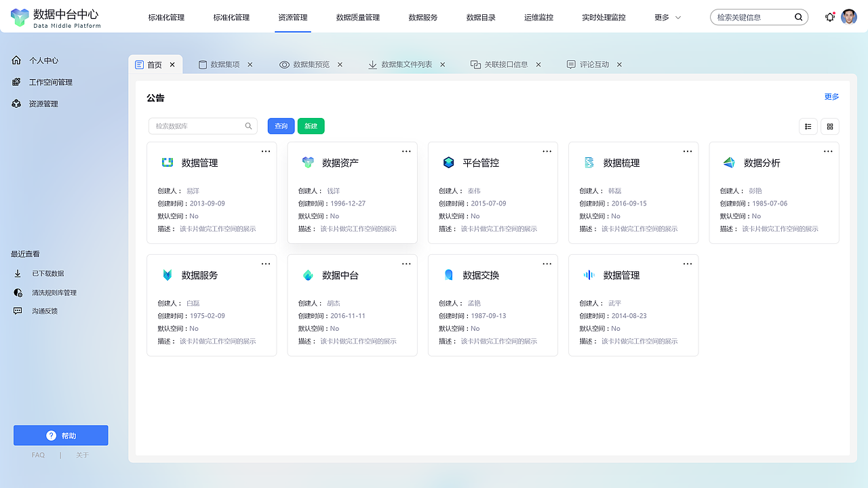Image resolution: width=868 pixels, height=488 pixels.
Task: Switch to grid view layout
Action: pyautogui.click(x=830, y=126)
